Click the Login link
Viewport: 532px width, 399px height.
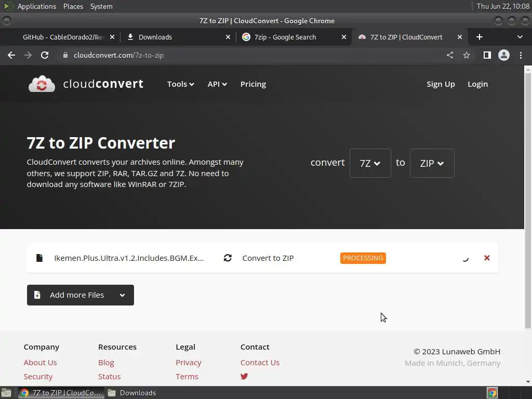(477, 84)
